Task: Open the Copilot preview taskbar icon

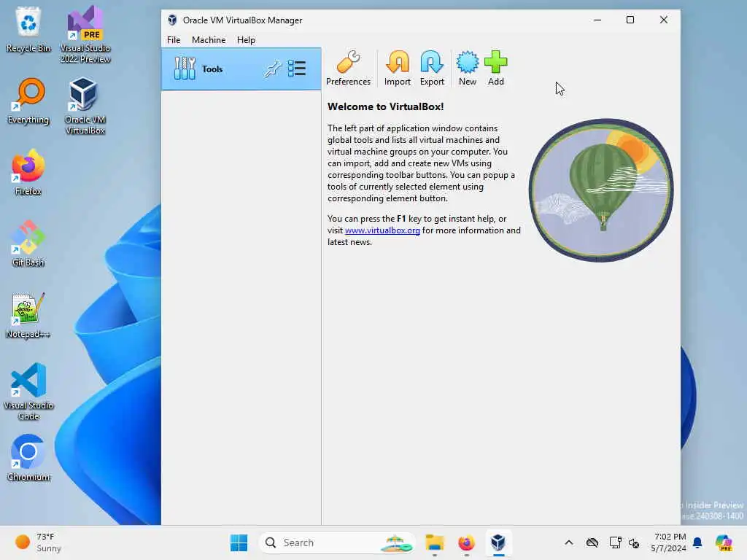Action: pos(724,542)
